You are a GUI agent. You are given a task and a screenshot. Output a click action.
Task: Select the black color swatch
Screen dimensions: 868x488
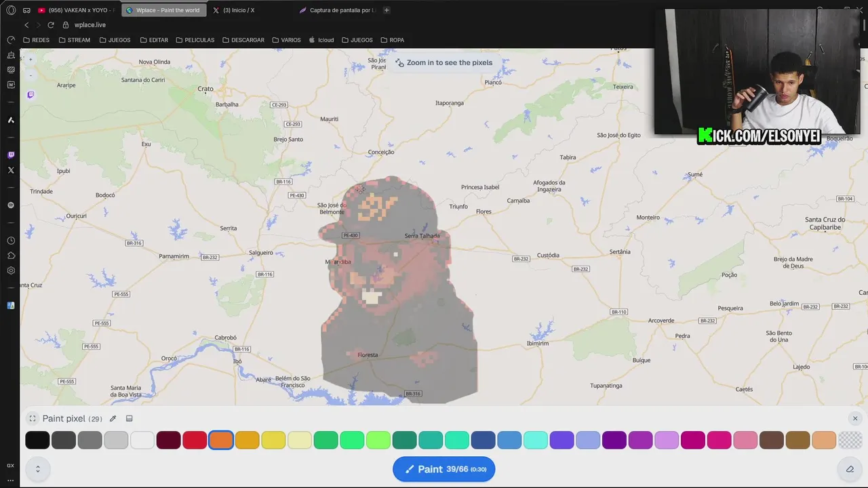37,440
